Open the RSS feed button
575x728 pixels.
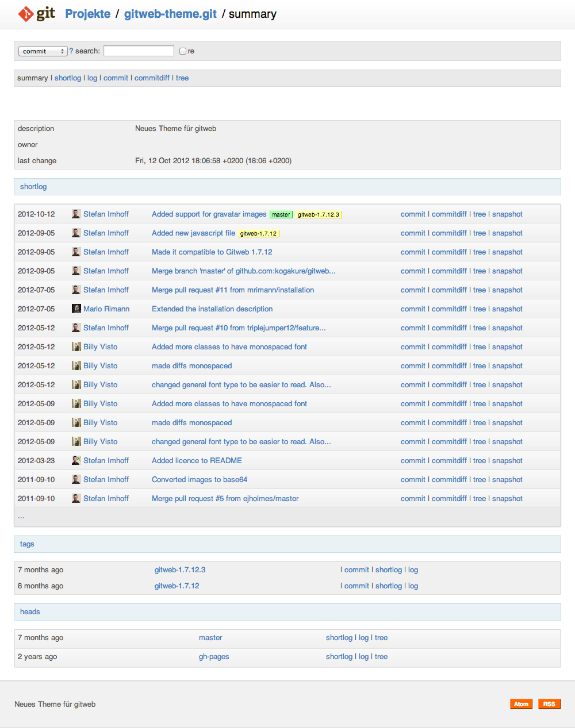549,704
